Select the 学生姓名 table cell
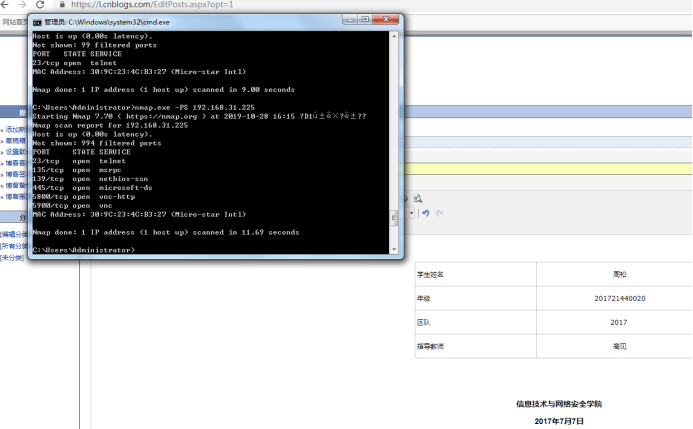This screenshot has height=429, width=693. tap(476, 274)
